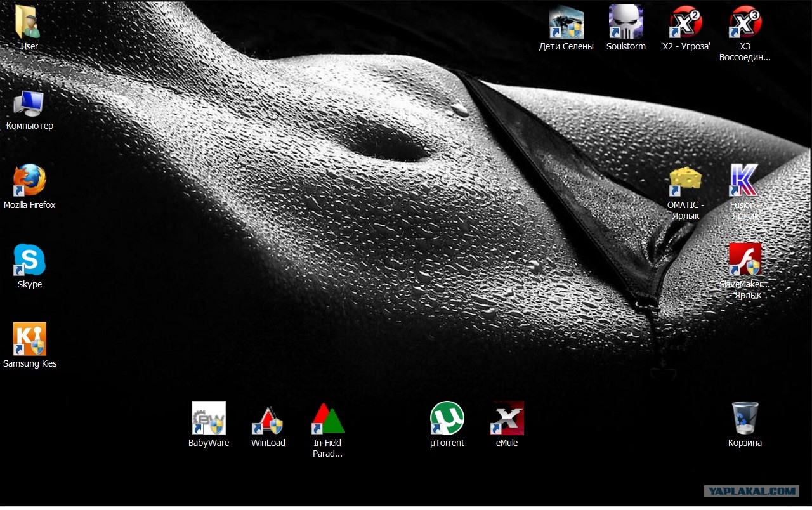Image resolution: width=812 pixels, height=510 pixels.
Task: Click the YAPLAKAL.COM watermark
Action: 751,491
